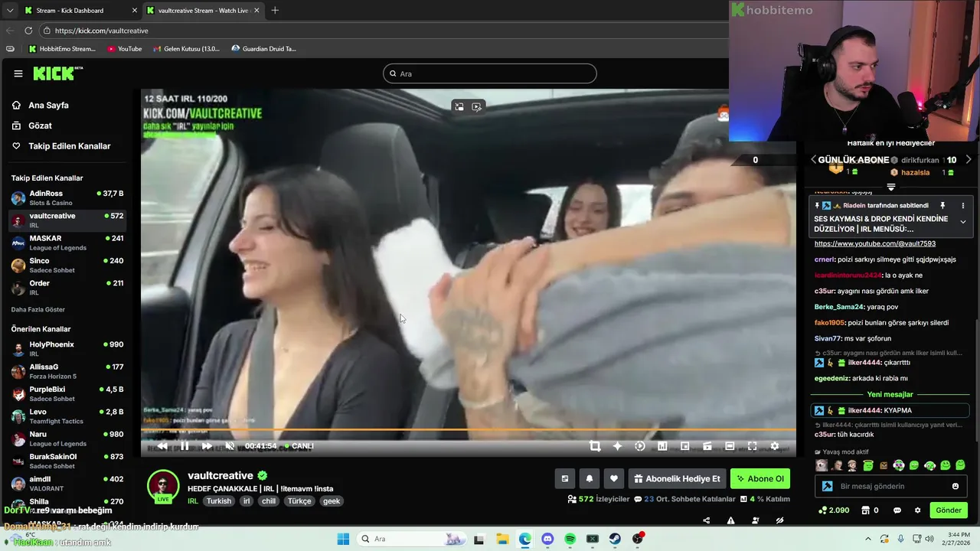Open Spotify from Windows taskbar

click(x=570, y=539)
